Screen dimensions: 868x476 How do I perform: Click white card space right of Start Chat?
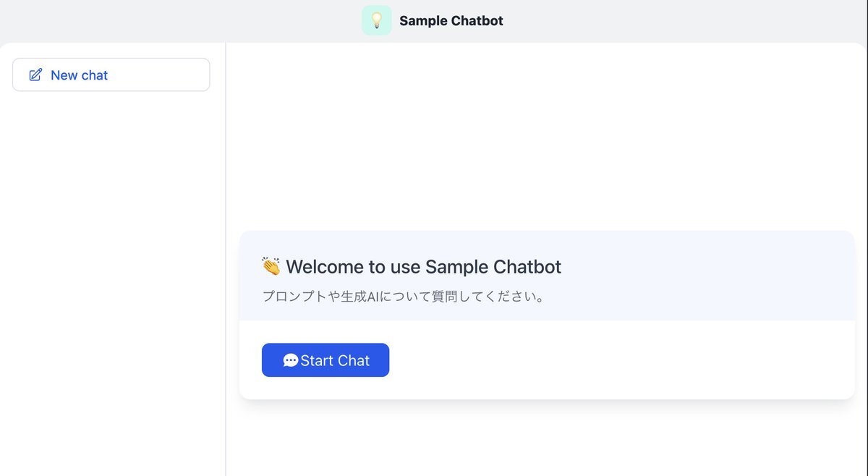click(x=615, y=360)
